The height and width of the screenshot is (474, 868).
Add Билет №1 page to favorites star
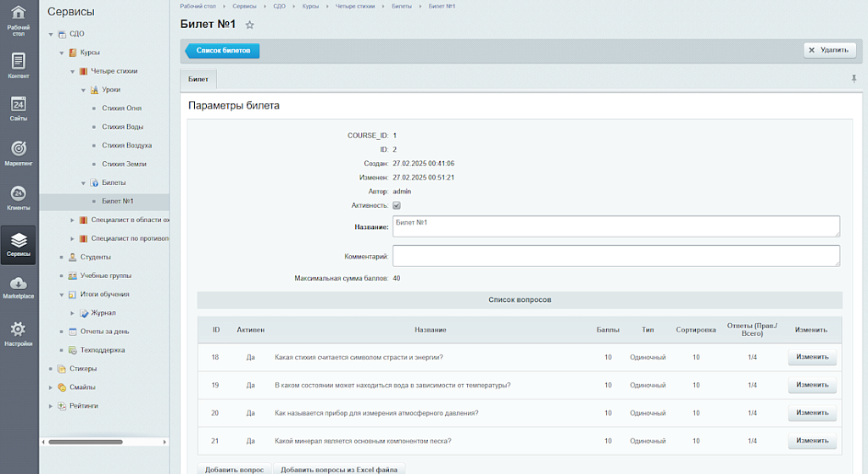coord(250,25)
